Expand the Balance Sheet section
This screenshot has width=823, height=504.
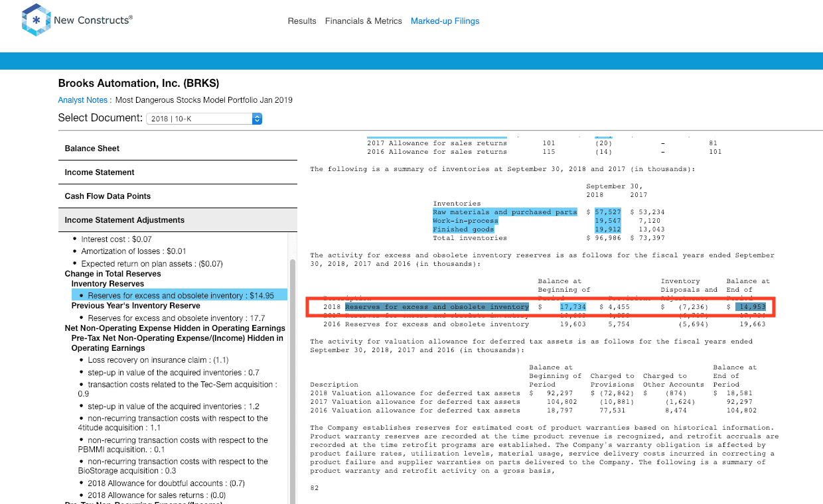pos(178,149)
